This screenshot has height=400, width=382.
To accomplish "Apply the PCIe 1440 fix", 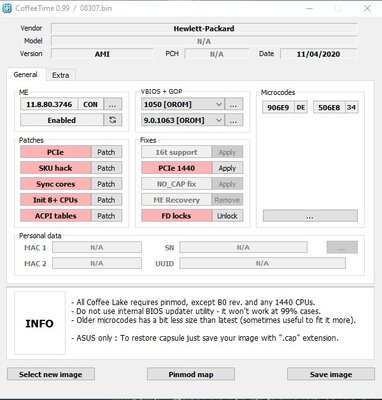I will click(x=227, y=168).
